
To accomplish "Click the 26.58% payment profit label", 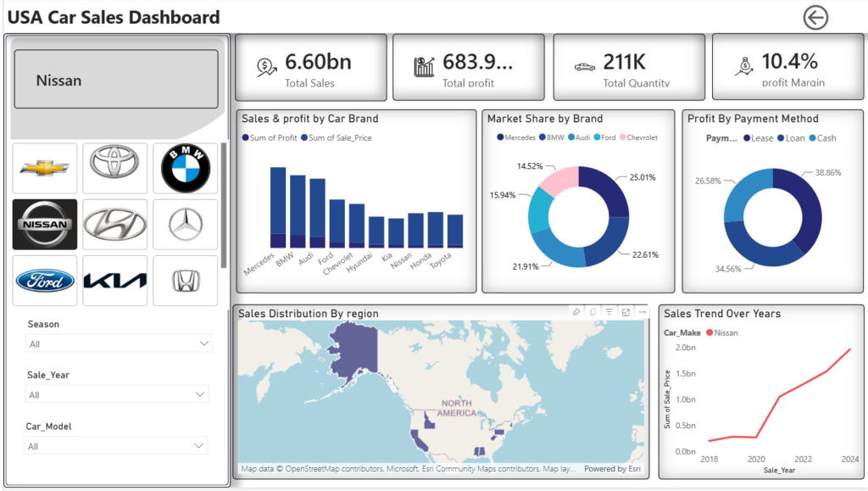I will pos(708,181).
